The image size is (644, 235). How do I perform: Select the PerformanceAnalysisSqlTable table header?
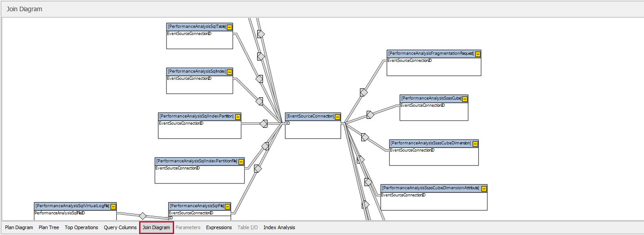tap(200, 27)
